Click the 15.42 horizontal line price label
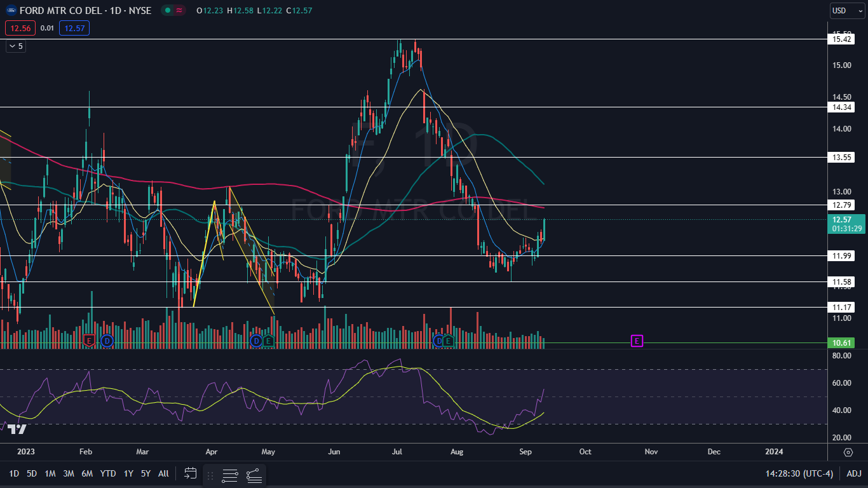 pyautogui.click(x=842, y=39)
